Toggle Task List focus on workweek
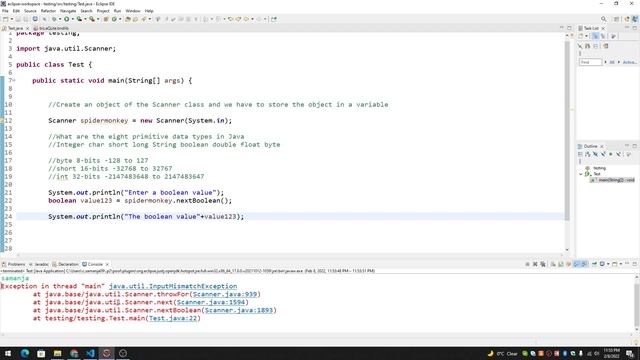This screenshot has height=360, width=640. pyautogui.click(x=613, y=36)
